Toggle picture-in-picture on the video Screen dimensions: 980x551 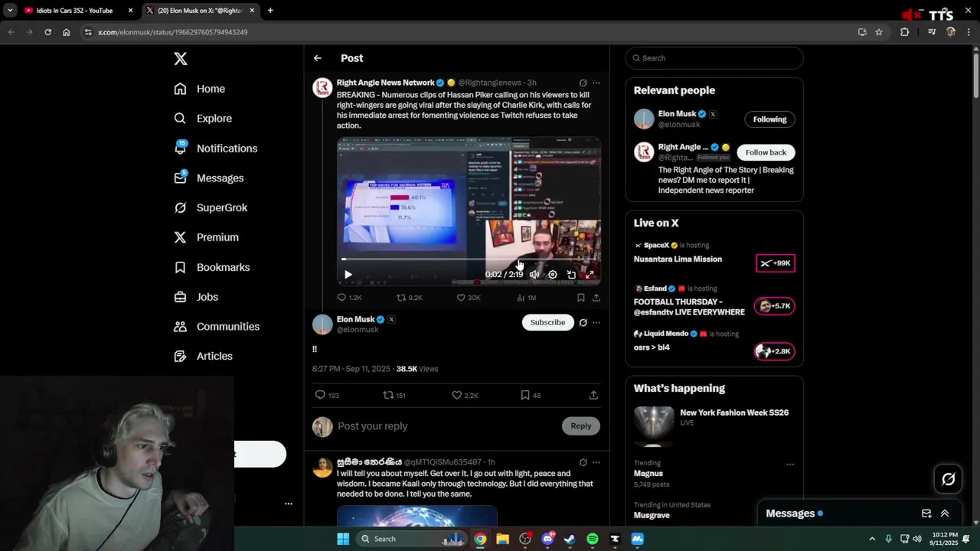point(571,274)
